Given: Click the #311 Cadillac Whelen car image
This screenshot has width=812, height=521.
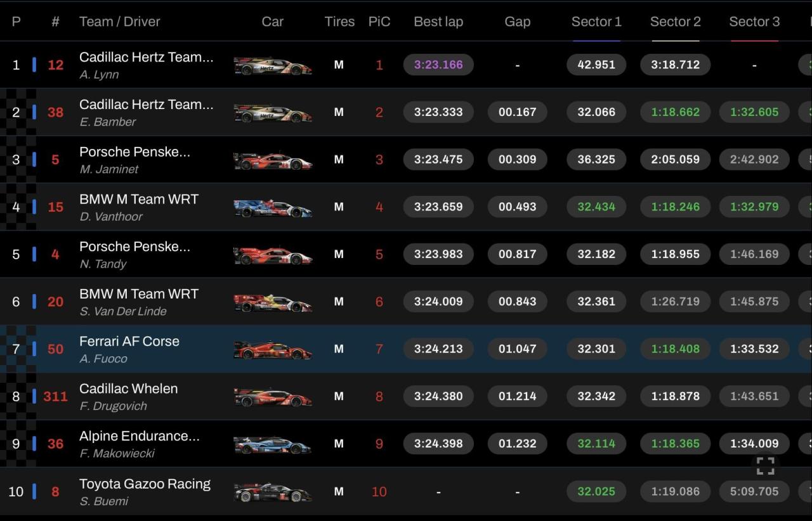Looking at the screenshot, I should (x=272, y=397).
